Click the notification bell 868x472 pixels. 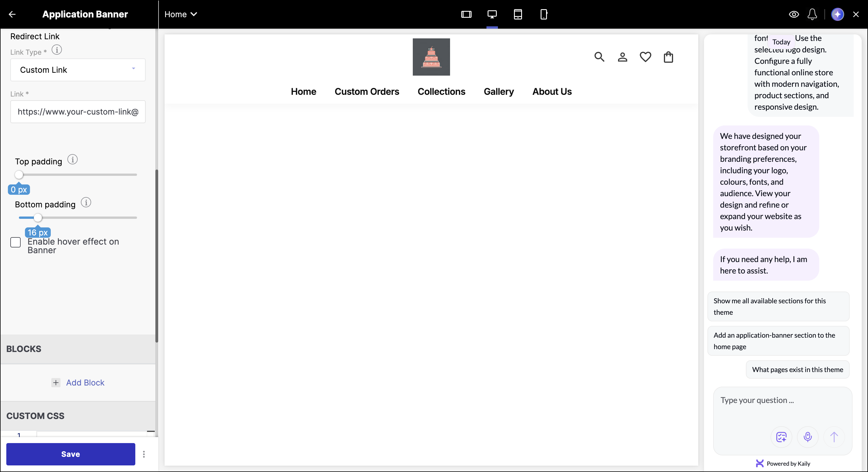[x=812, y=15]
